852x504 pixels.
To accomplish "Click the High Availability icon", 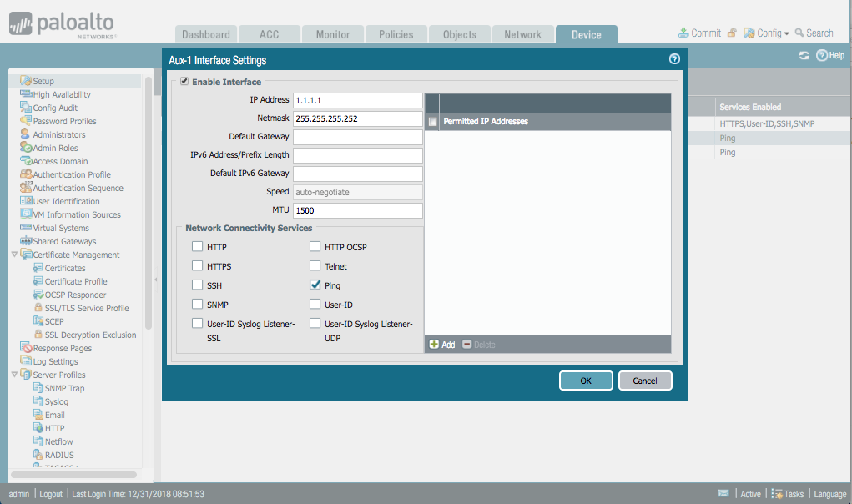I will 26,94.
